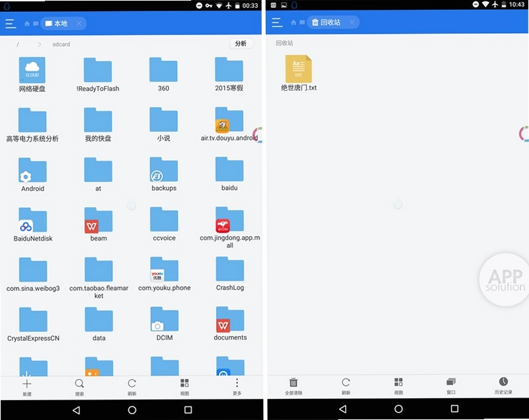This screenshot has height=420, width=529.
Task: Open the 360 folder
Action: click(x=163, y=75)
